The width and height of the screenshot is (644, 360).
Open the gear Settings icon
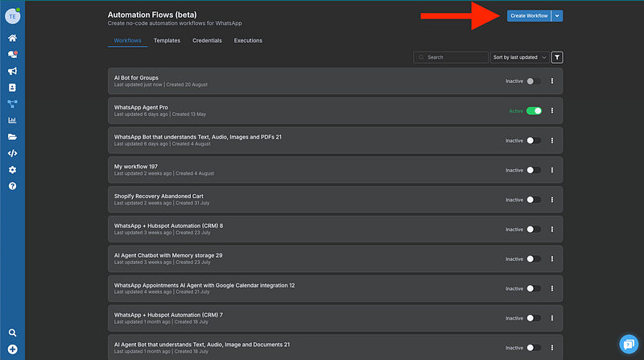coord(12,170)
